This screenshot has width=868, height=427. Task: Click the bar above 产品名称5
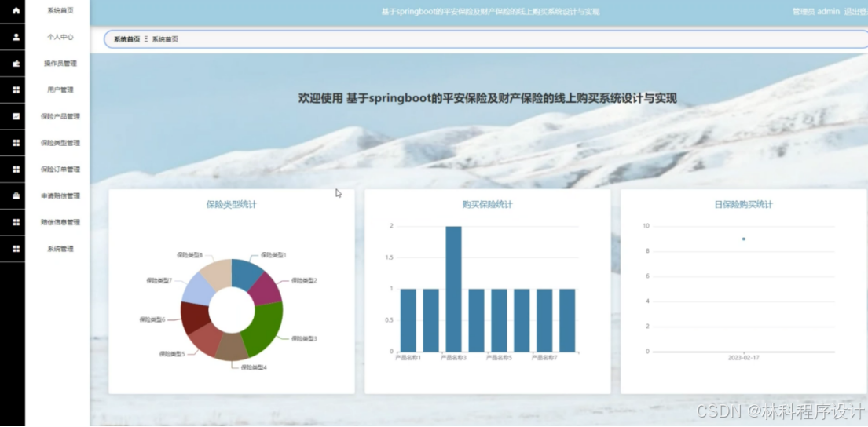(x=499, y=321)
